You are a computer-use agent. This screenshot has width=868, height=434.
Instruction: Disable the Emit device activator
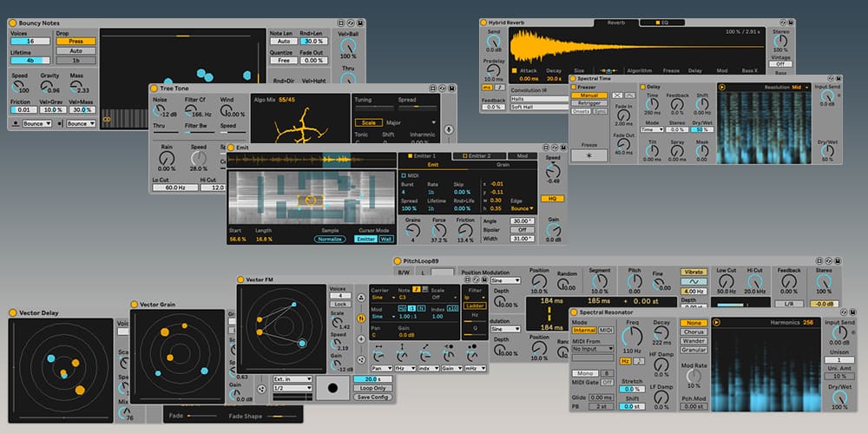(x=230, y=148)
